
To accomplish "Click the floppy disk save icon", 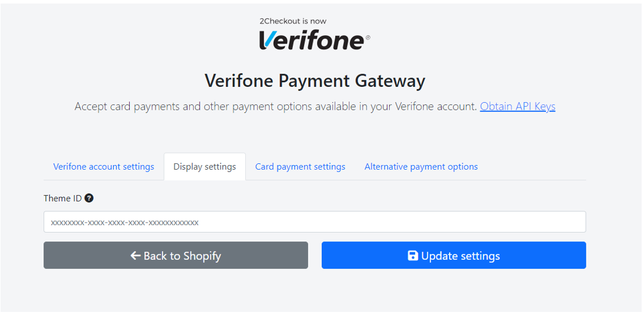I will point(412,256).
